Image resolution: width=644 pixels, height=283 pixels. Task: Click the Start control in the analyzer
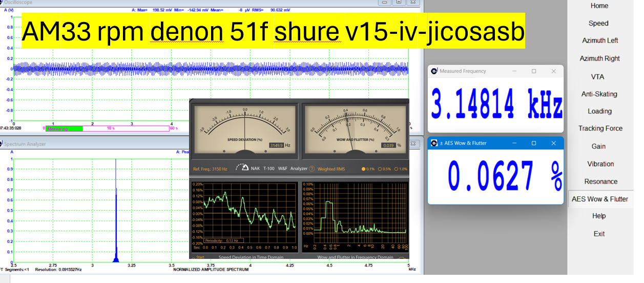click(x=200, y=257)
